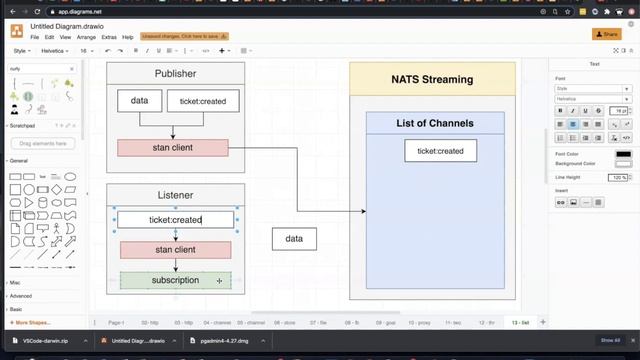Open the Extras menu

[x=109, y=37]
